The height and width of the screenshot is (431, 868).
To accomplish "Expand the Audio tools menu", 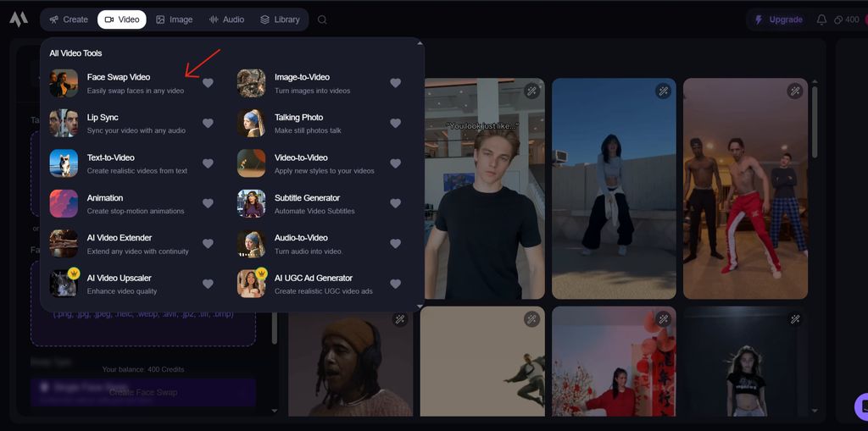I will pos(226,19).
